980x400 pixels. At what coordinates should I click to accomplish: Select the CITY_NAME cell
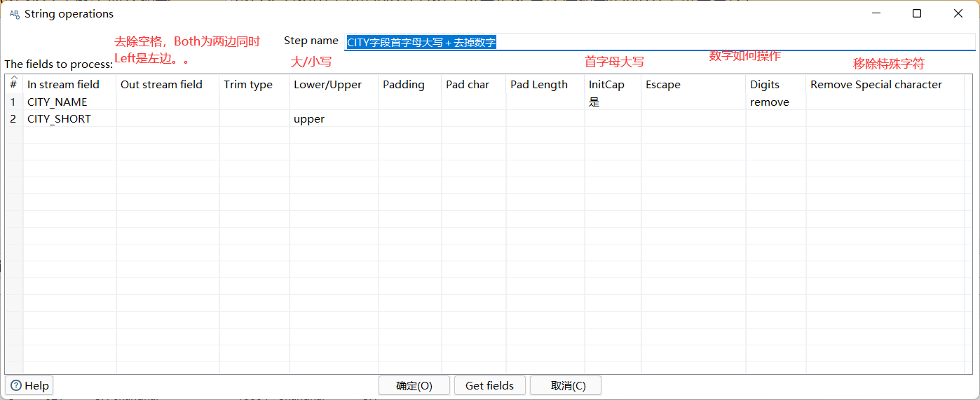69,102
